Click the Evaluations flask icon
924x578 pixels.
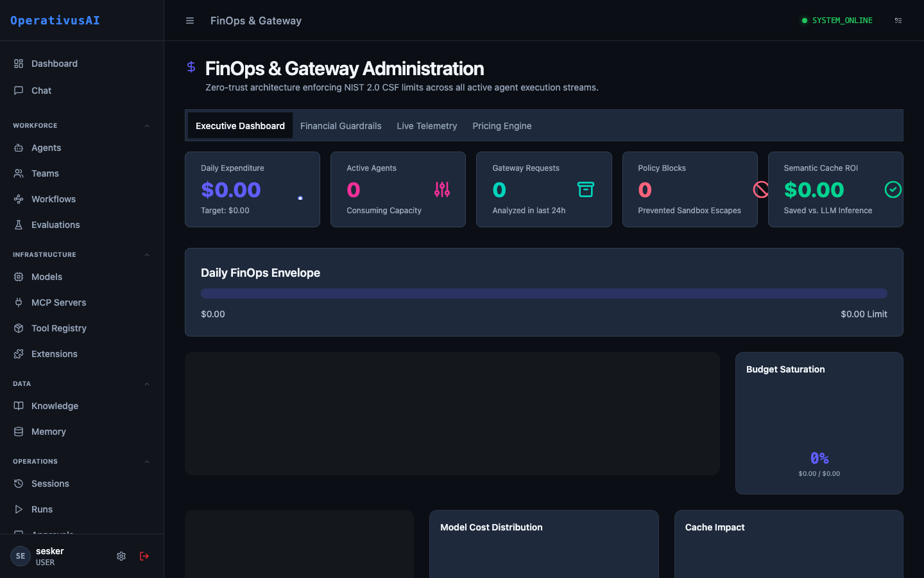[x=19, y=225]
